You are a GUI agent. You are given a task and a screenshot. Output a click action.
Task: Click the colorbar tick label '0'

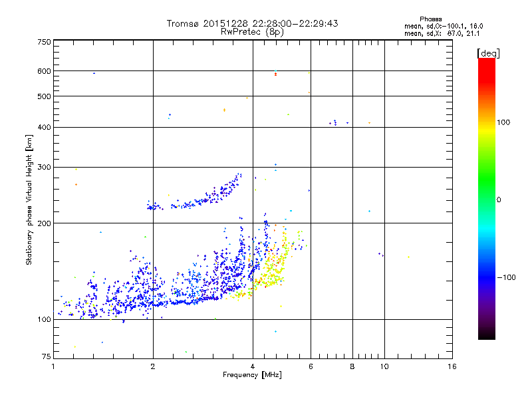click(x=498, y=200)
